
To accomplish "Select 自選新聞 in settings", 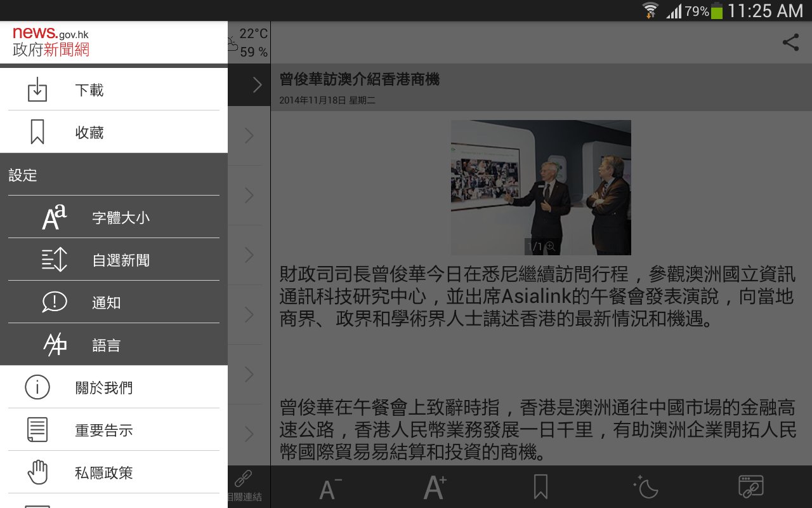I will click(x=114, y=260).
